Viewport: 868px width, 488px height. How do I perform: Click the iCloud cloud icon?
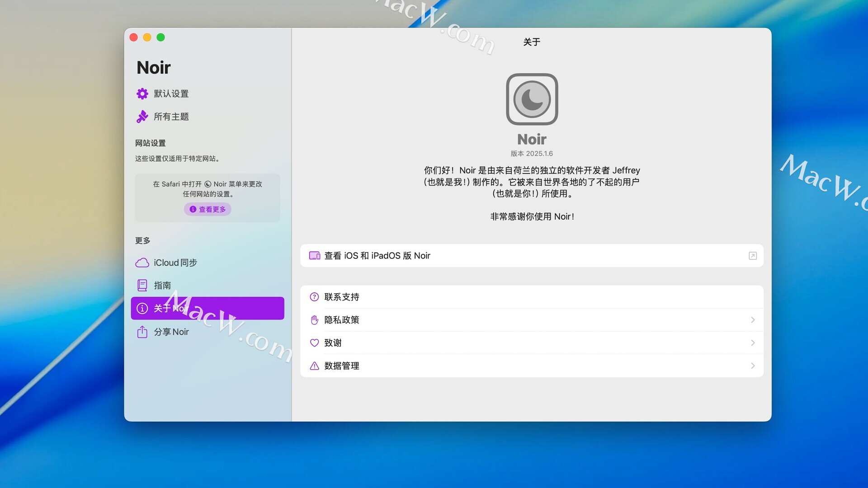click(142, 263)
